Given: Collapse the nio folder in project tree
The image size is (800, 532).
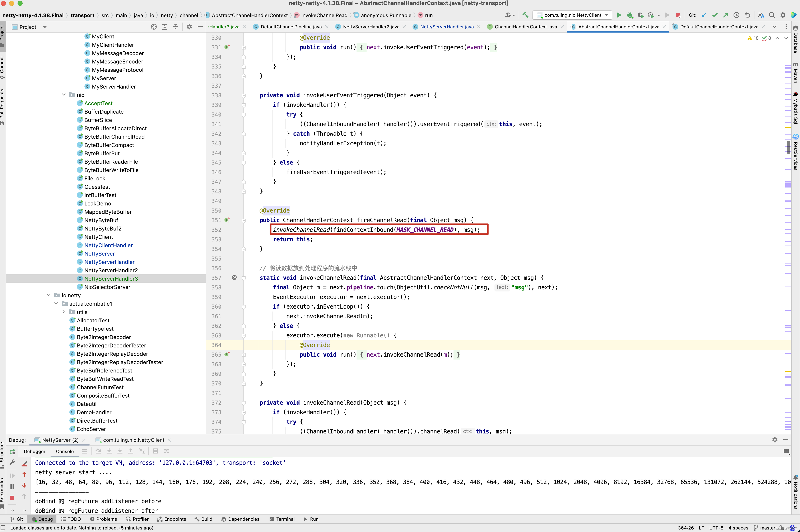Looking at the screenshot, I should click(x=64, y=95).
